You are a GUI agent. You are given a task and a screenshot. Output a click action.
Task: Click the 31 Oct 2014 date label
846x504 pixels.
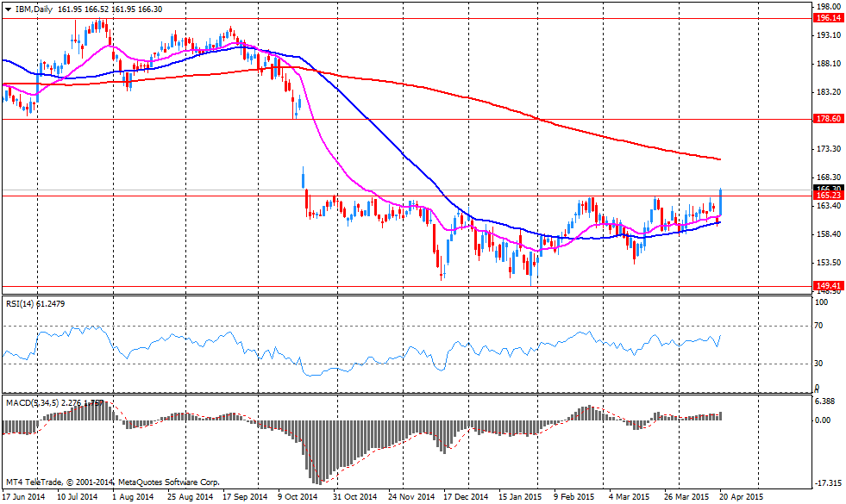(354, 496)
